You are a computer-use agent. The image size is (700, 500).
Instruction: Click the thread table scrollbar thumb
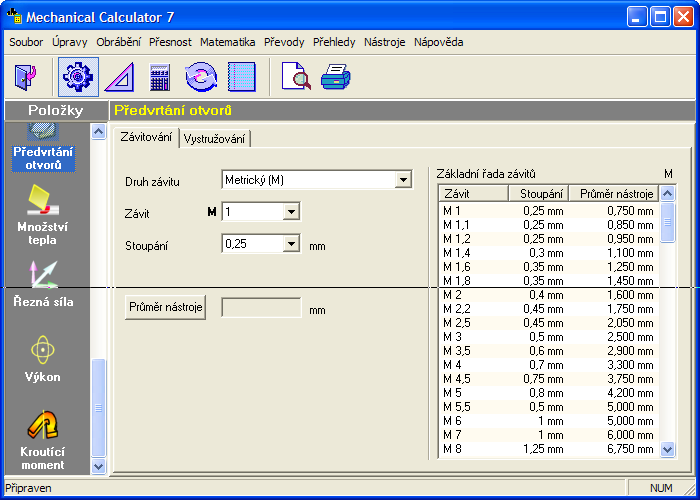[x=667, y=222]
